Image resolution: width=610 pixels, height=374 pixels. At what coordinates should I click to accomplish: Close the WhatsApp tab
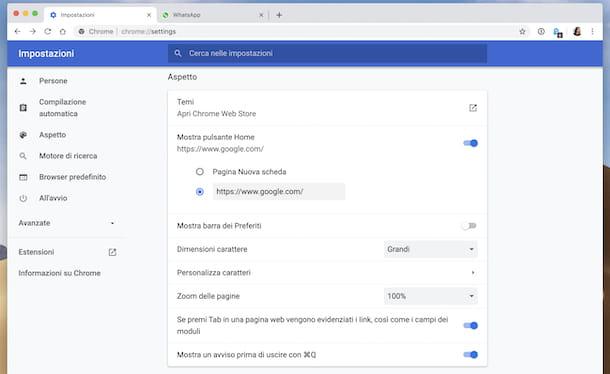(x=261, y=15)
